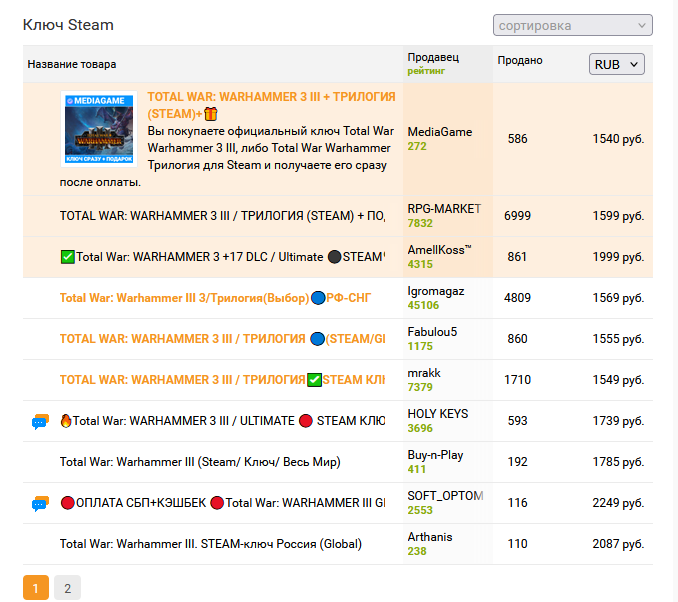678x602 pixels.
Task: Click seller name Igromagaz
Action: click(x=436, y=291)
